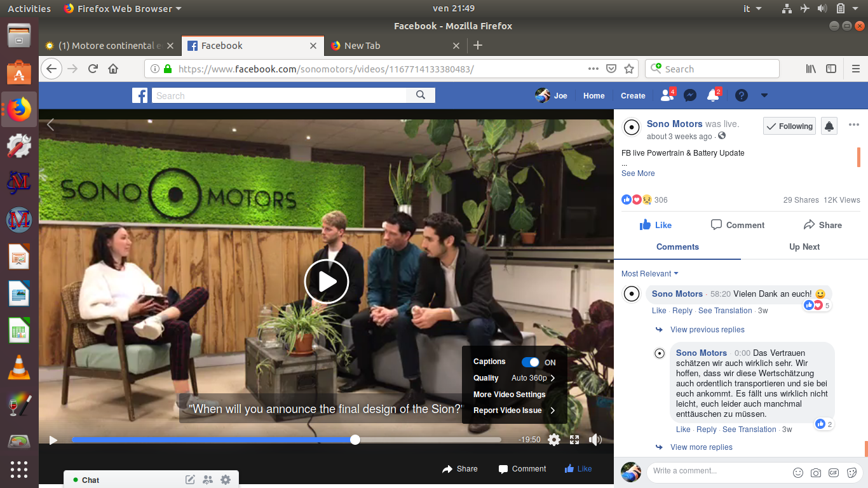This screenshot has width=868, height=488.
Task: Open Report Video Issue submenu
Action: [x=515, y=410]
